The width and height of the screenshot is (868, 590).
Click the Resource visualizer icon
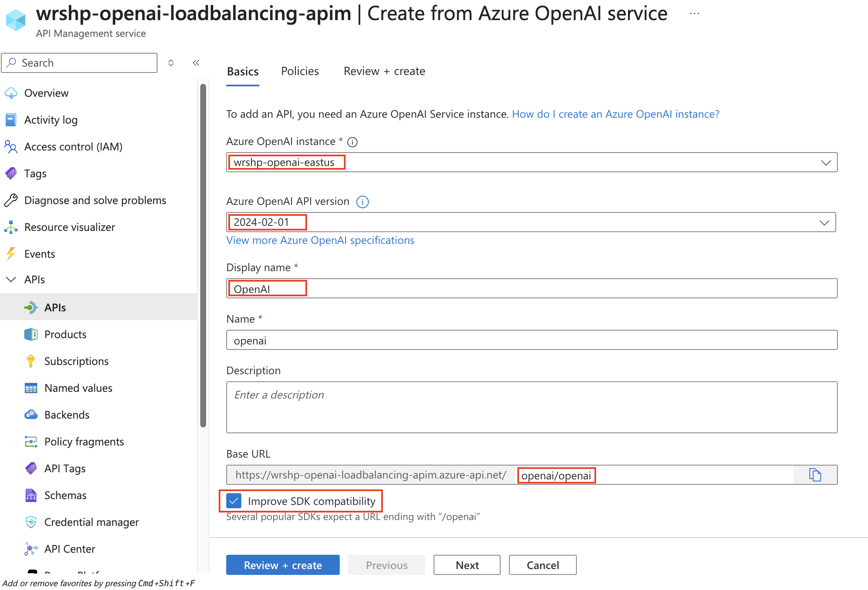11,227
